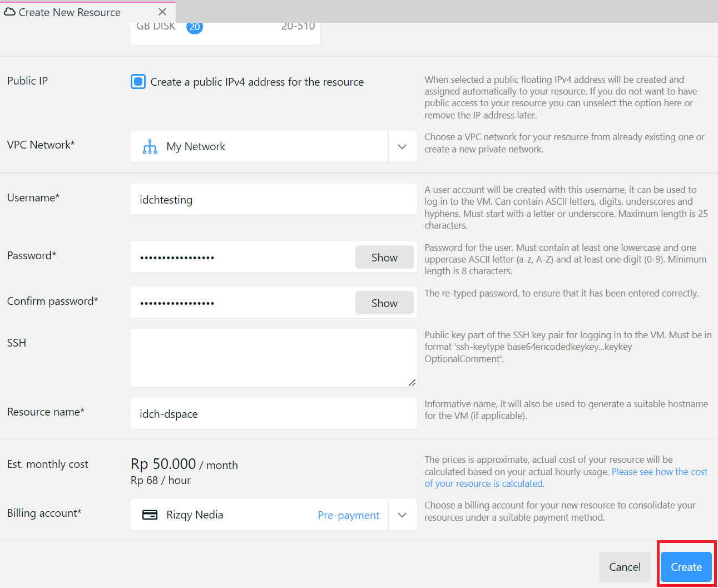The height and width of the screenshot is (588, 718).
Task: Cancel the resource creation
Action: pos(625,567)
